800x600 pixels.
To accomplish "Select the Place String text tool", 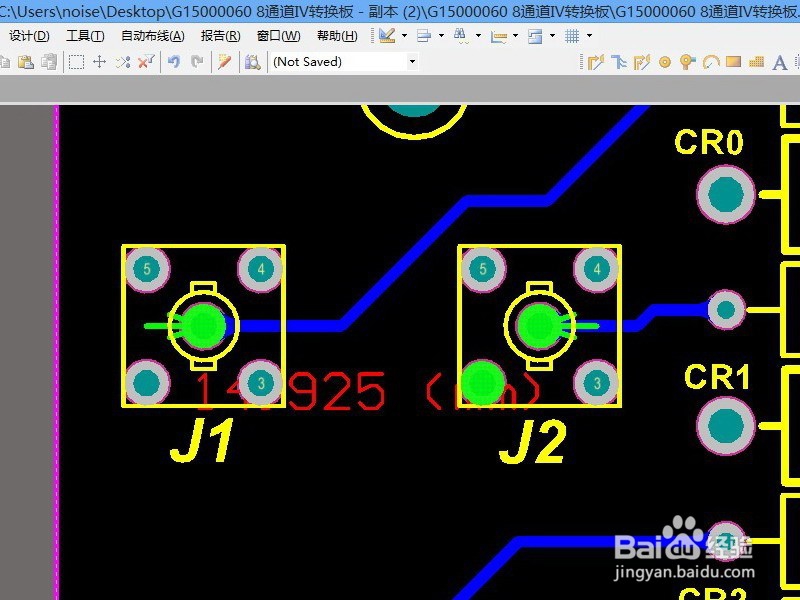I will 780,63.
